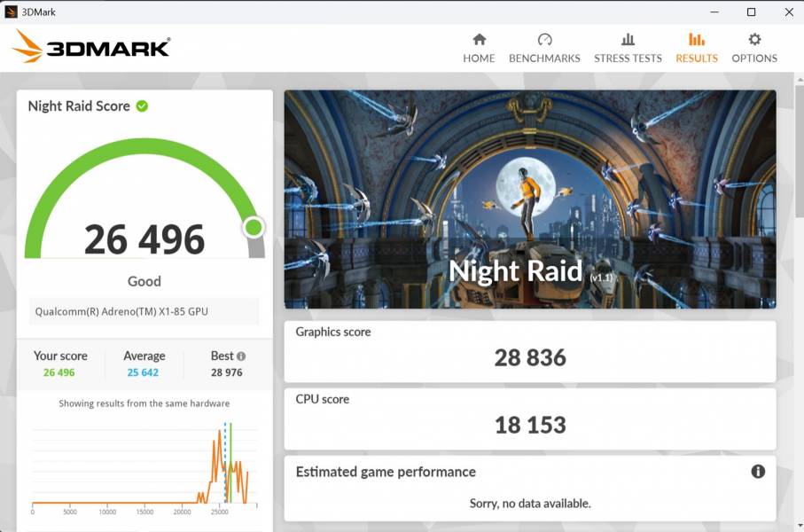Click the score distribution chart
This screenshot has height=532, width=804.
coord(144,467)
